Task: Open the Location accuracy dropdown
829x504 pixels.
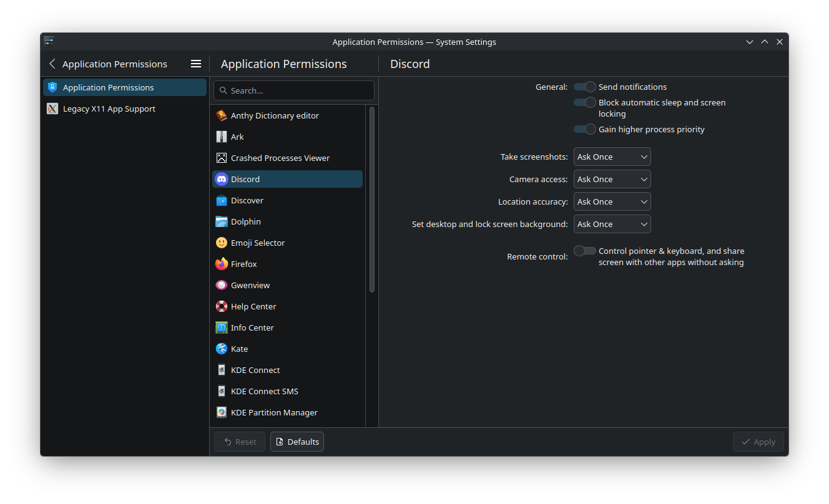Action: (612, 201)
